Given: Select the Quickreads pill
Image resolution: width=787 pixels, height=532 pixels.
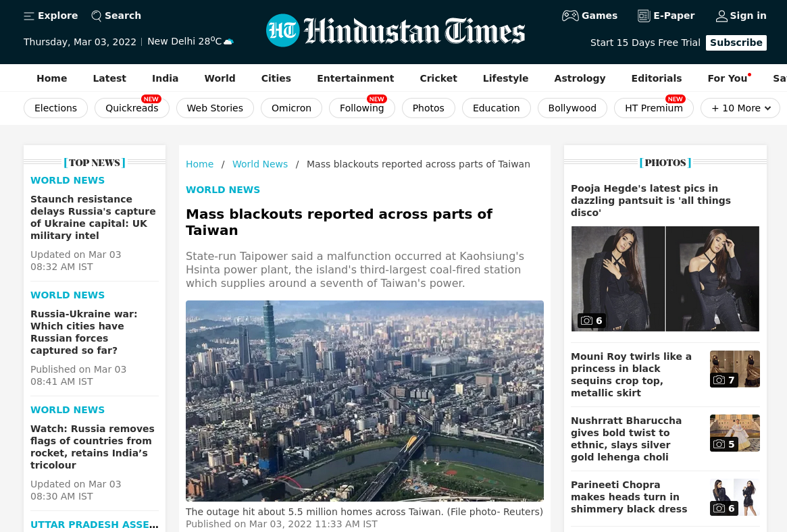Looking at the screenshot, I should point(132,108).
